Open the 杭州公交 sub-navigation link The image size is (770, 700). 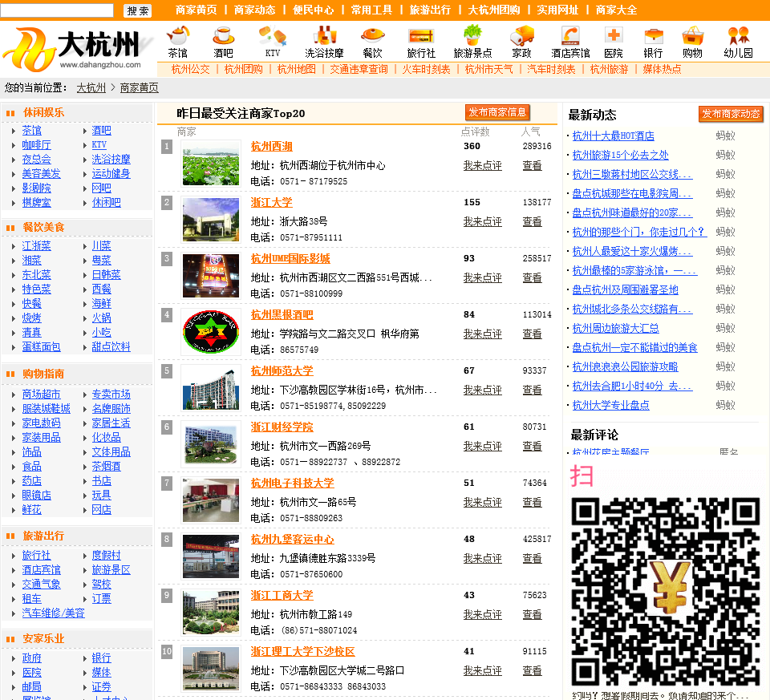coord(190,69)
